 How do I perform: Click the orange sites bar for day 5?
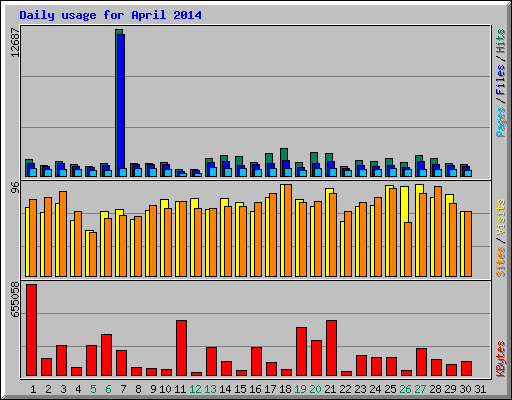click(93, 254)
